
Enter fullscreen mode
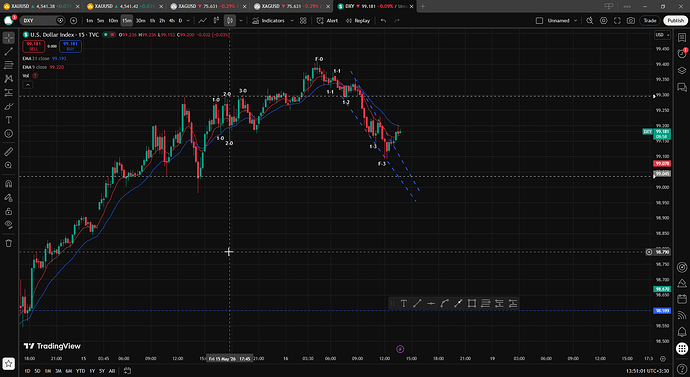click(x=617, y=21)
